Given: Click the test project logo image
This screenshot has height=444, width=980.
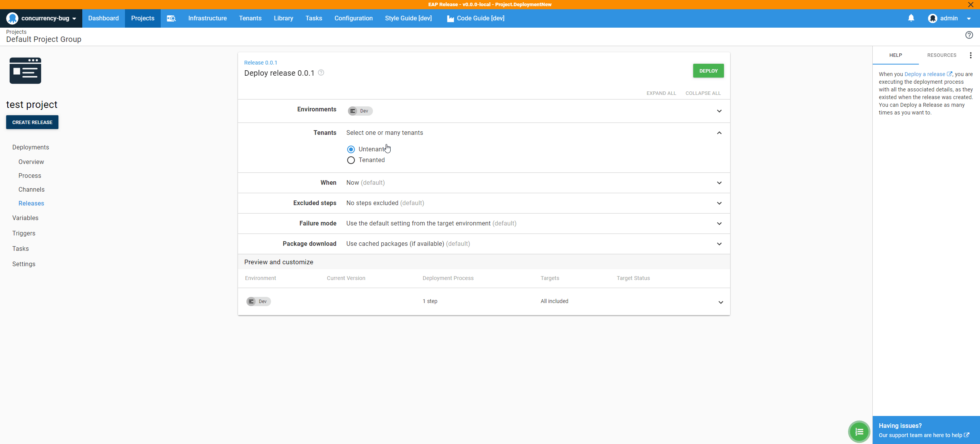Looking at the screenshot, I should click(25, 70).
